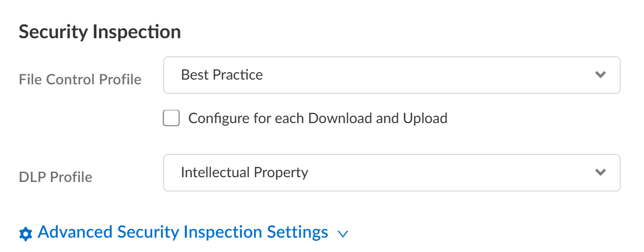This screenshot has width=644, height=252.
Task: Click the down chevron after Advanced Security Inspection Settings
Action: click(343, 234)
